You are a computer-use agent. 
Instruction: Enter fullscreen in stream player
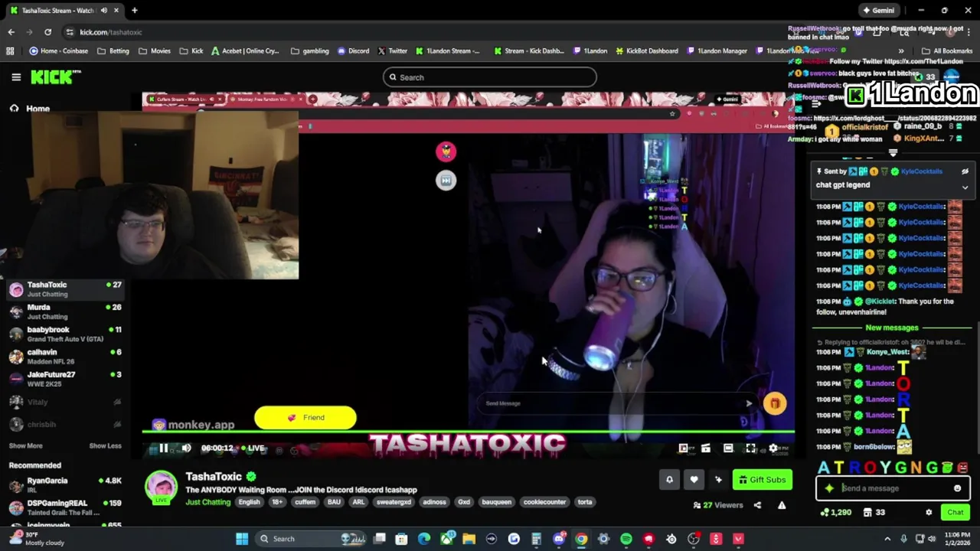(750, 448)
